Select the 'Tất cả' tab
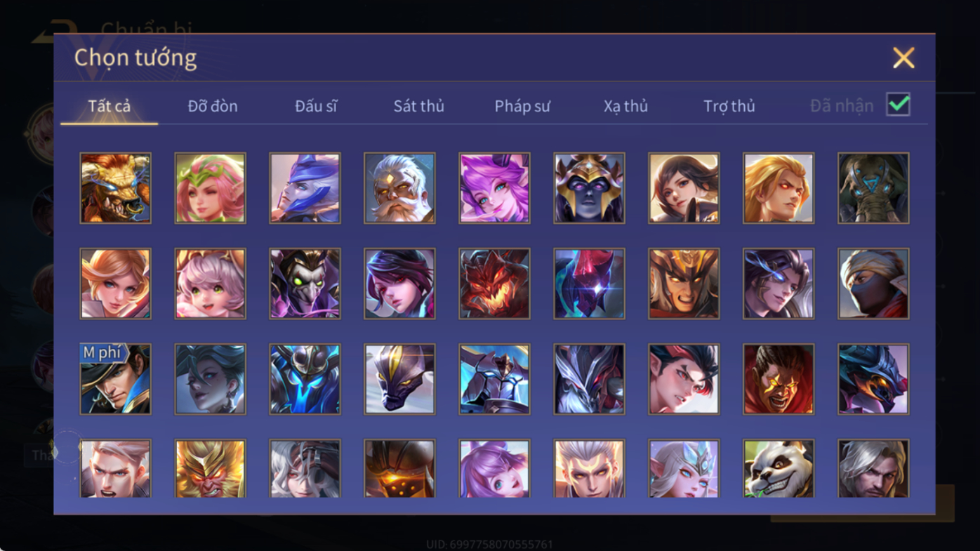This screenshot has width=980, height=551. (x=110, y=106)
